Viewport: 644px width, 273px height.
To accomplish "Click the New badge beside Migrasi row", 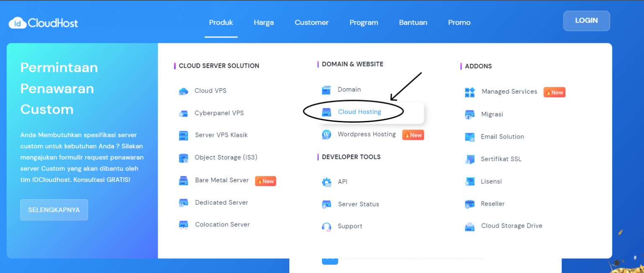I will [x=554, y=92].
